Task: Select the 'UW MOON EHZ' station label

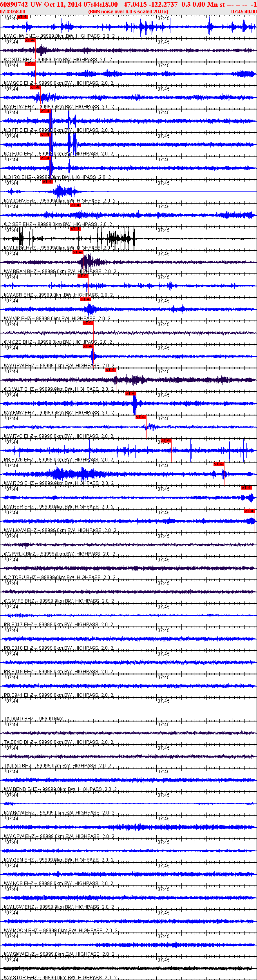Action: [x=21, y=931]
